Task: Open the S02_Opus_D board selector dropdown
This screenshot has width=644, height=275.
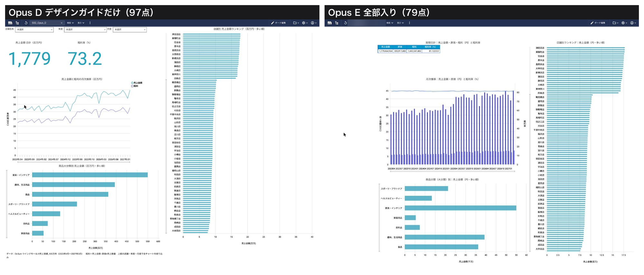Action: (x=47, y=23)
